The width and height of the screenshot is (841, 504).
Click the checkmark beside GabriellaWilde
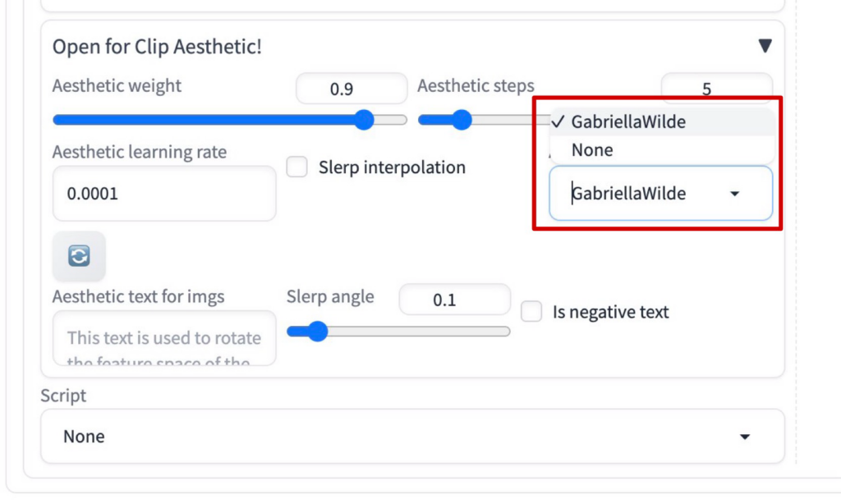(x=558, y=122)
